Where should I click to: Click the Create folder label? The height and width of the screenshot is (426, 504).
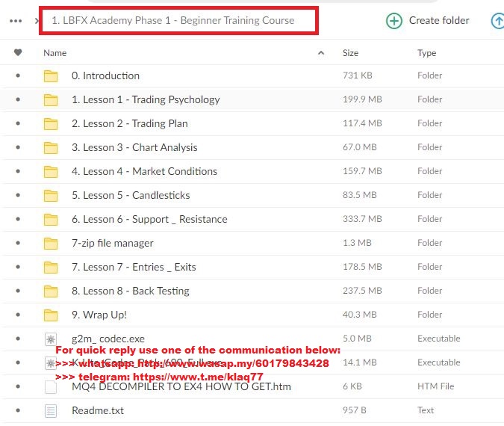[x=439, y=20]
